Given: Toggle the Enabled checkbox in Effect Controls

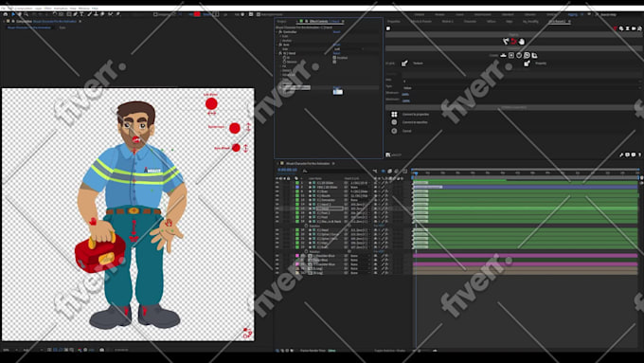Looking at the screenshot, I should 334,58.
